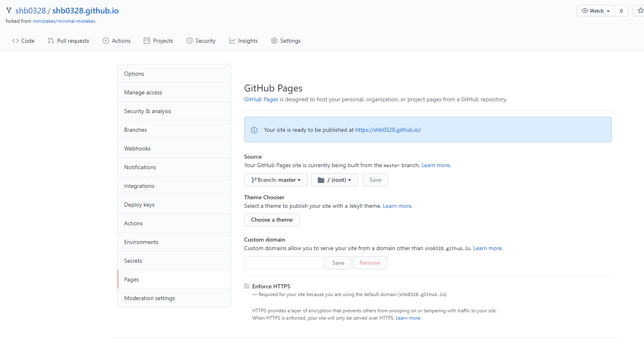This screenshot has height=342, width=644.
Task: Select Integrations in the sidebar
Action: [x=174, y=186]
